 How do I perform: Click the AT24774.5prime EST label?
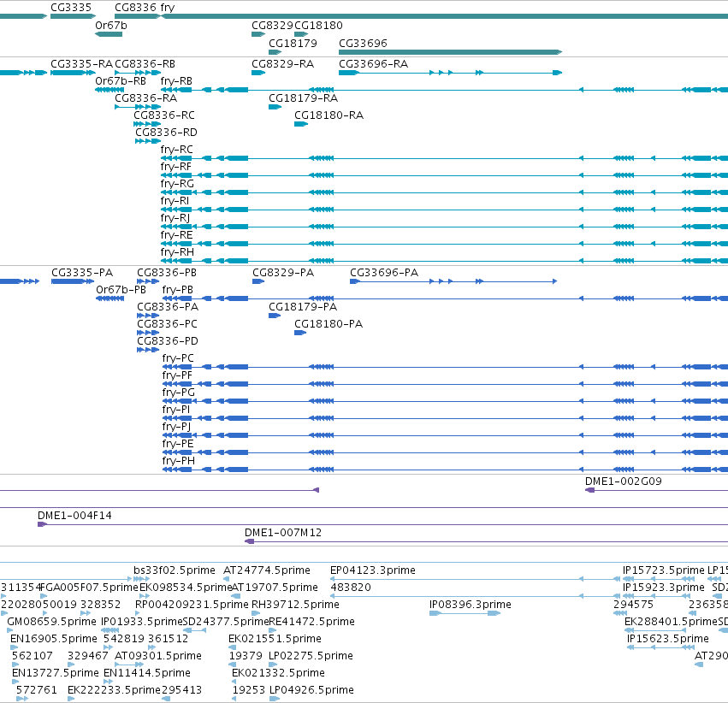267,570
